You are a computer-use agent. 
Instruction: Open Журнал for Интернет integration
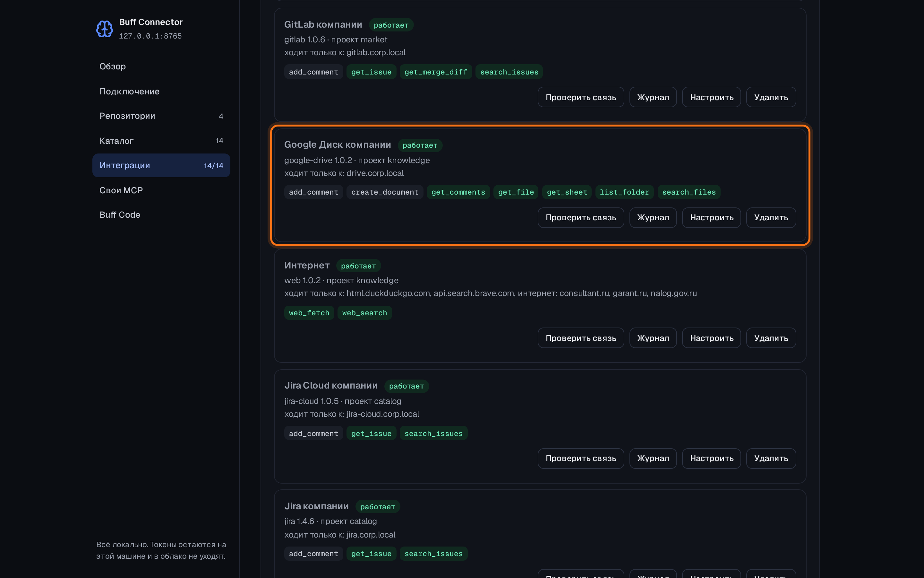point(653,338)
